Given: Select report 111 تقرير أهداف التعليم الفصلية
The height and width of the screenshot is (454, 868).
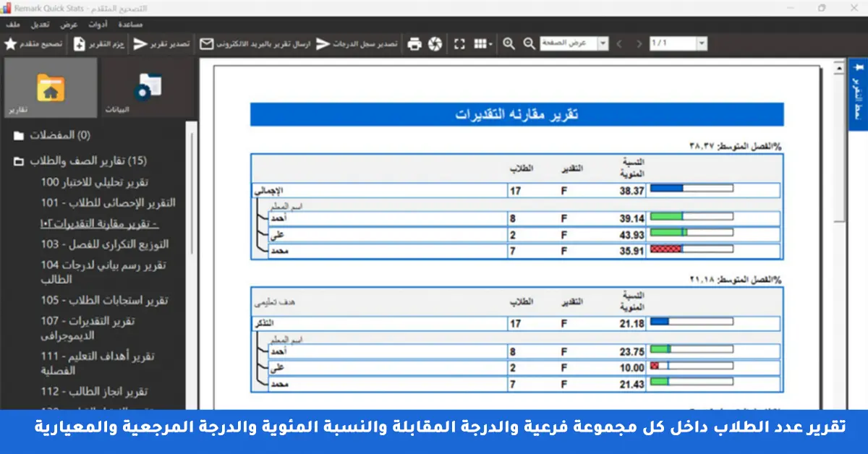Looking at the screenshot, I should [x=98, y=363].
